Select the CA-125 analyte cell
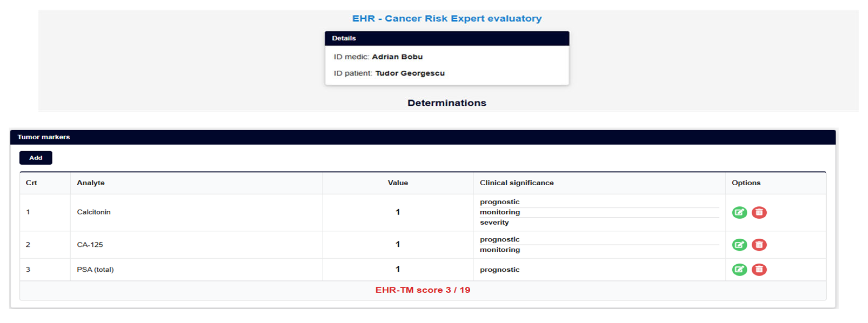This screenshot has height=323, width=868. click(x=90, y=245)
